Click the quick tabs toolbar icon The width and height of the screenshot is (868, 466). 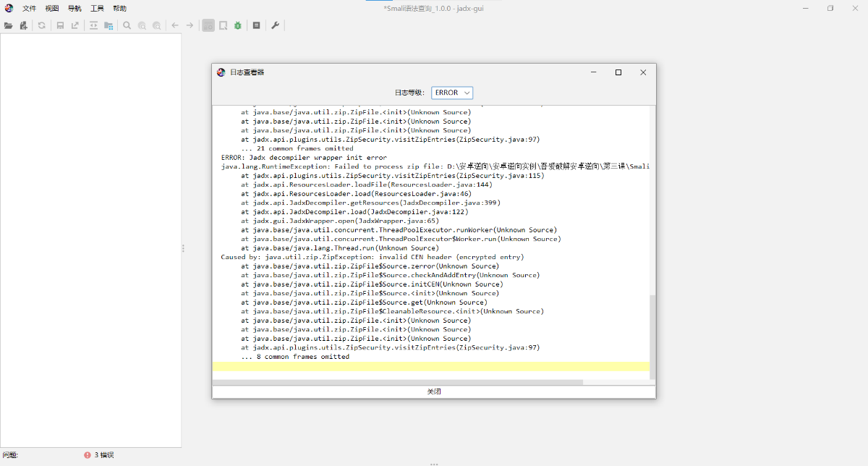223,25
